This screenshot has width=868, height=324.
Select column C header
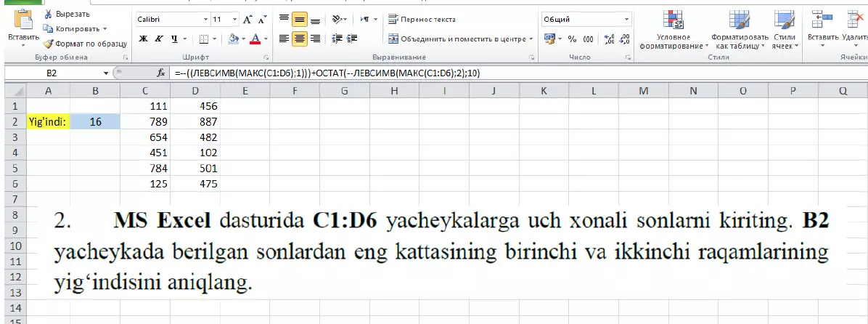145,92
